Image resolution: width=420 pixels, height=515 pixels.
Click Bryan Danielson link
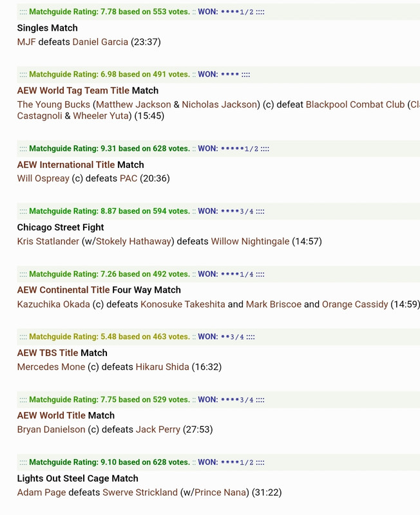pyautogui.click(x=51, y=429)
